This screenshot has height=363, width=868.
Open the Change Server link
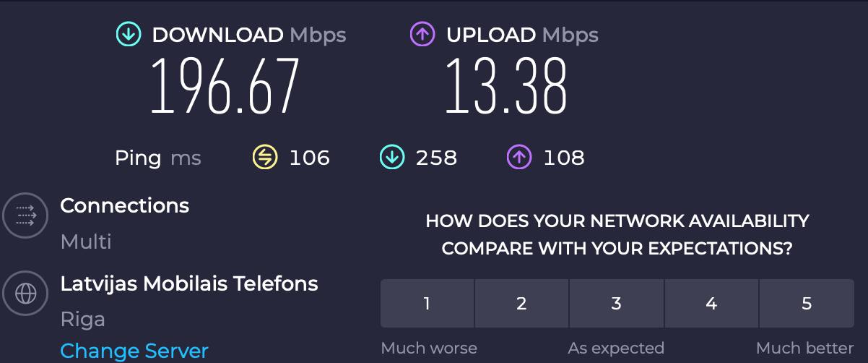click(134, 351)
